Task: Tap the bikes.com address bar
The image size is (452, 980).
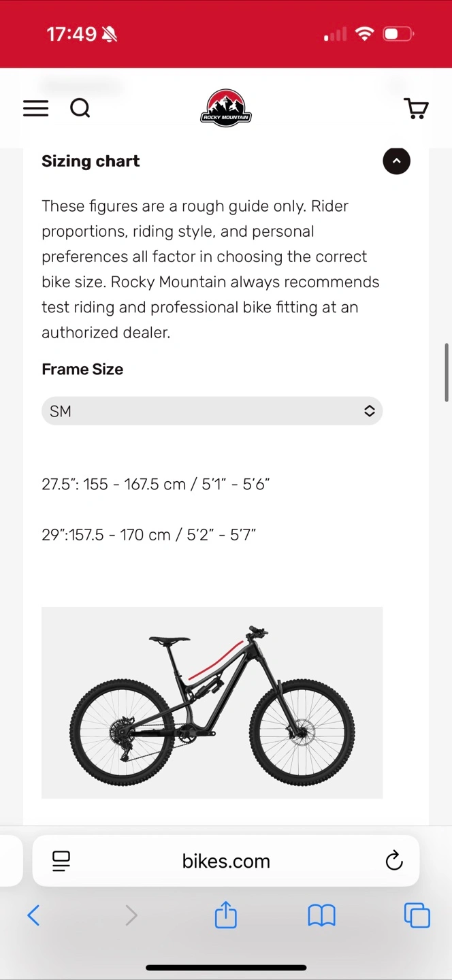Action: click(x=226, y=861)
